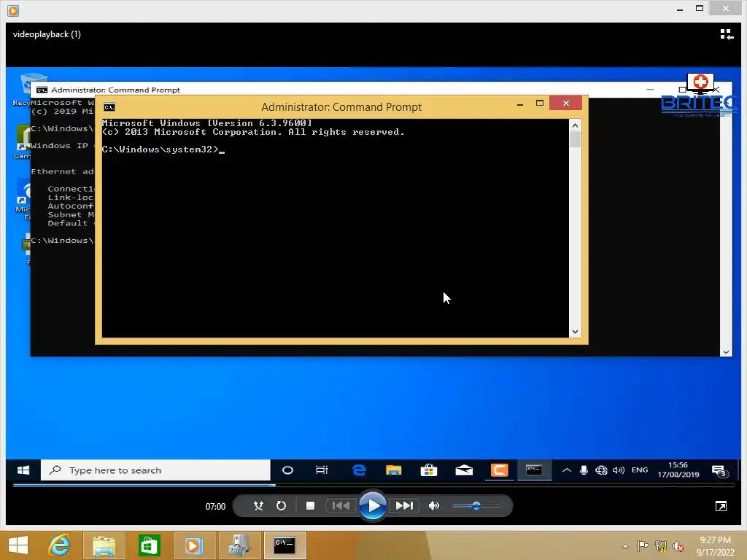747x560 pixels.
Task: Open the Cortana circle icon in the video taskbar
Action: [287, 470]
